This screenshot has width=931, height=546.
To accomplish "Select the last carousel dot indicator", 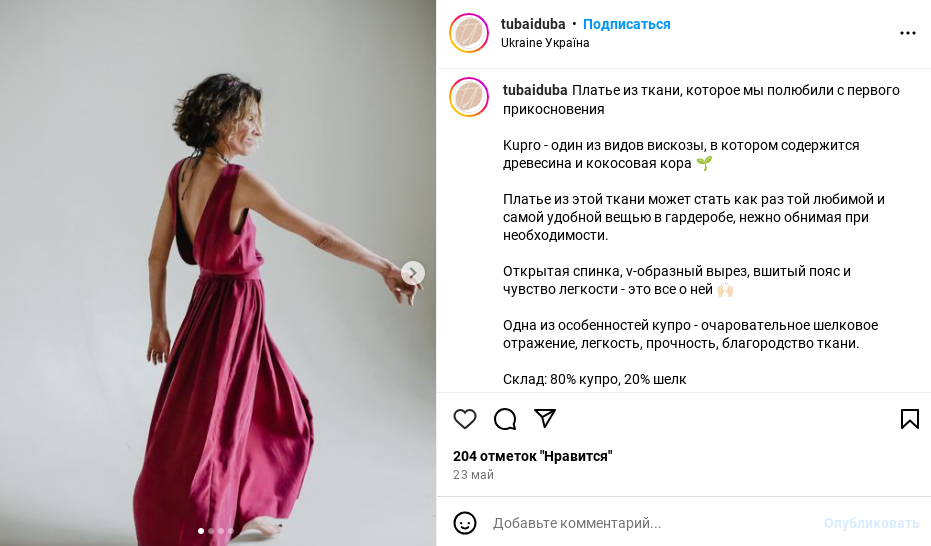I will coord(230,531).
